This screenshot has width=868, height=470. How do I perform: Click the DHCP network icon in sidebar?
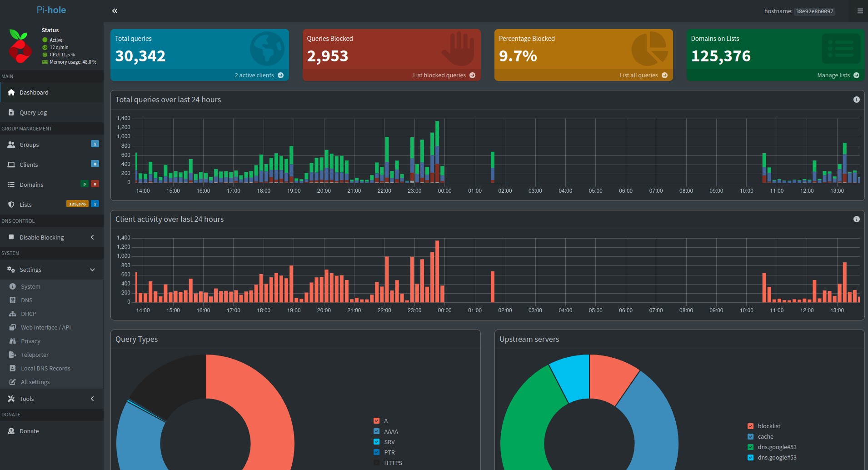point(13,314)
